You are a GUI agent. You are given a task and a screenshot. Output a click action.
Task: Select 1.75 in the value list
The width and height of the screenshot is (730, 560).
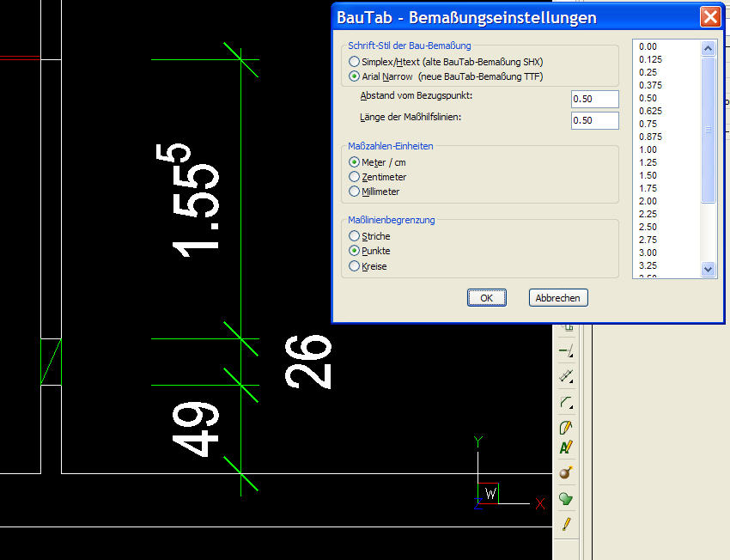[x=648, y=189]
